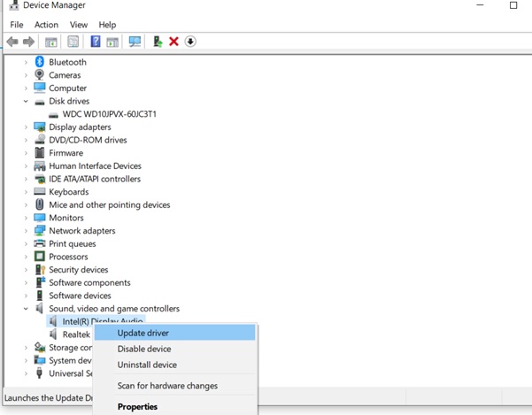Select the Bluetooth category item

[x=67, y=62]
